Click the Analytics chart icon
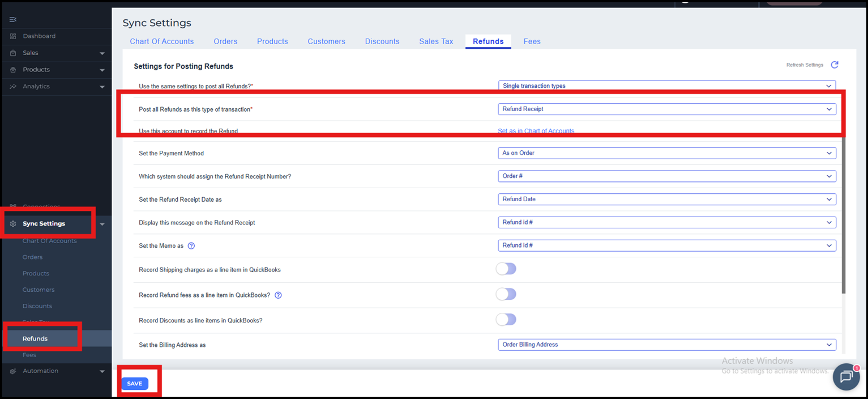 13,87
